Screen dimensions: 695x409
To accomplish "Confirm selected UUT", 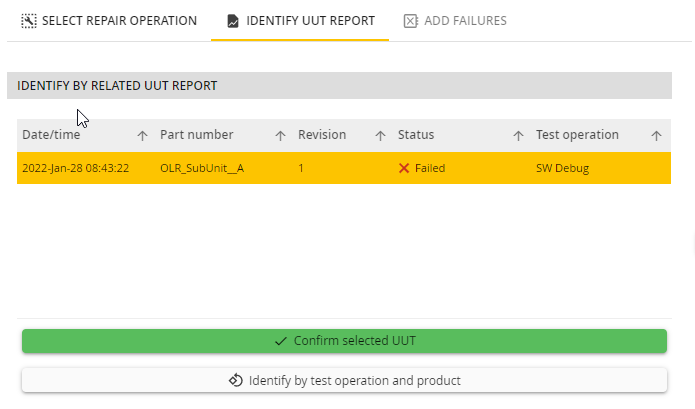I will pyautogui.click(x=344, y=341).
